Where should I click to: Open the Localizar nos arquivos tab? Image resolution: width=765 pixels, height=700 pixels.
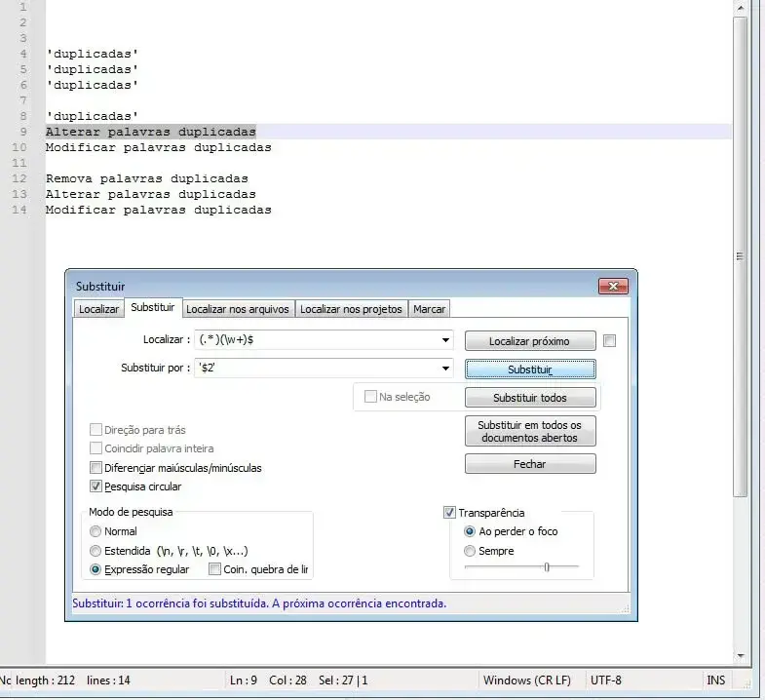pyautogui.click(x=238, y=309)
